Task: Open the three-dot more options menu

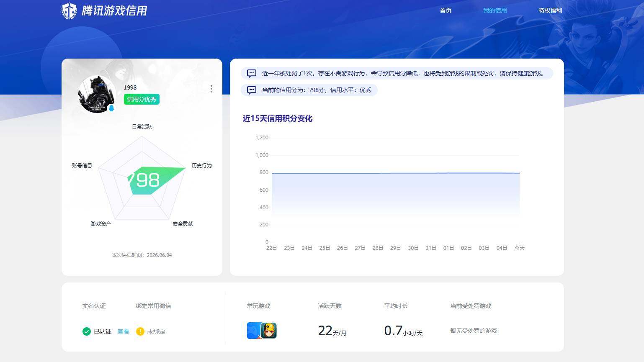Action: (211, 89)
